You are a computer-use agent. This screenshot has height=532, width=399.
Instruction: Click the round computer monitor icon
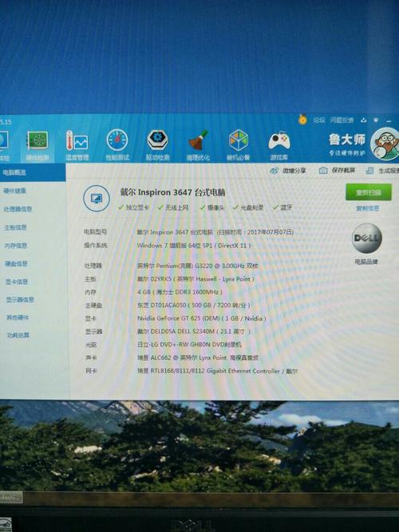click(x=97, y=199)
